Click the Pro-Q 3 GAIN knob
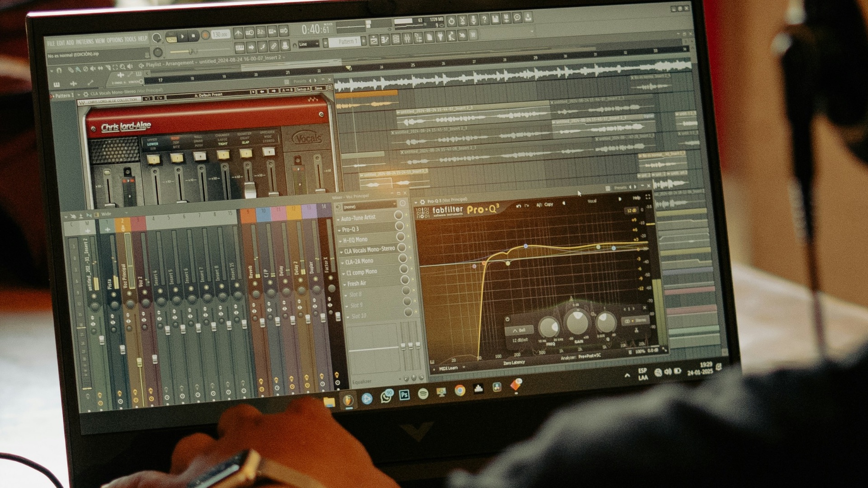The width and height of the screenshot is (868, 488). coord(577,323)
